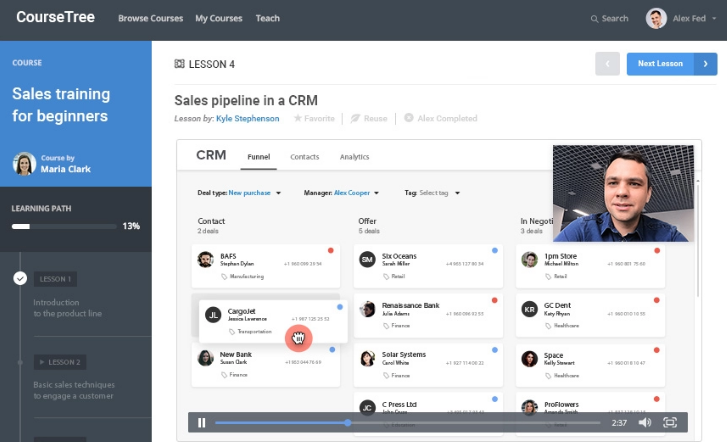Go to previous lesson with the left chevron button
This screenshot has width=727, height=442.
tap(607, 64)
